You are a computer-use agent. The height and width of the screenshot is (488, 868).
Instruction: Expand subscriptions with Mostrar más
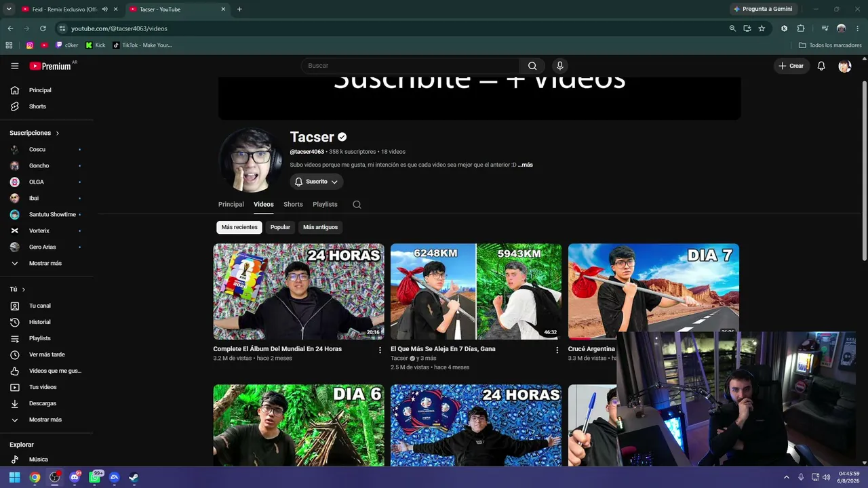click(45, 264)
